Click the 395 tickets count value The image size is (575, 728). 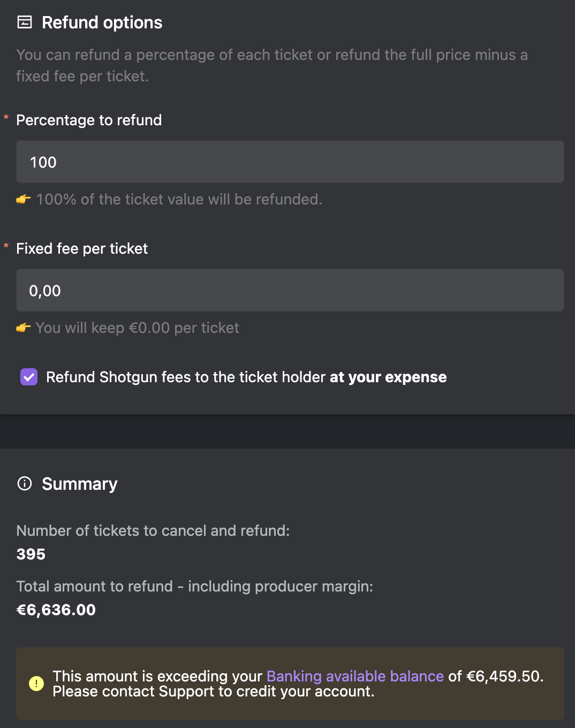(31, 554)
